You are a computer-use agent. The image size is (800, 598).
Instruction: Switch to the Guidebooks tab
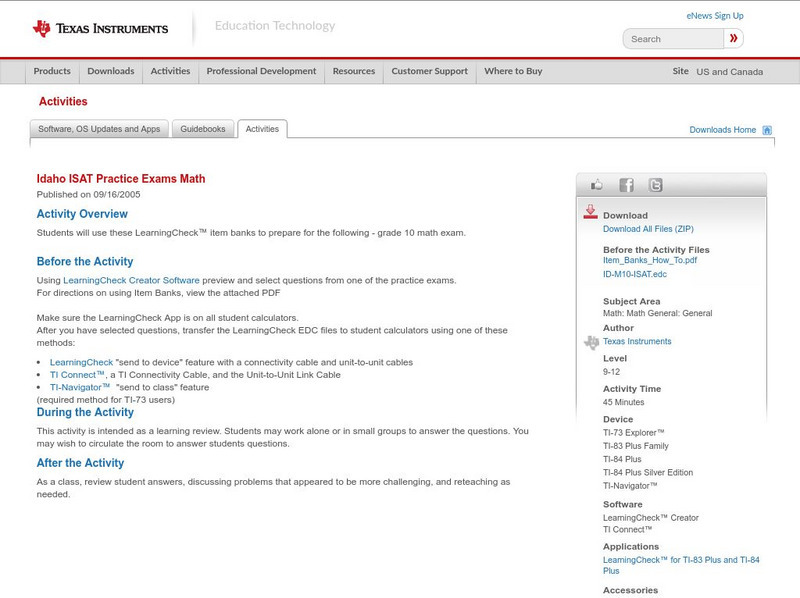204,129
